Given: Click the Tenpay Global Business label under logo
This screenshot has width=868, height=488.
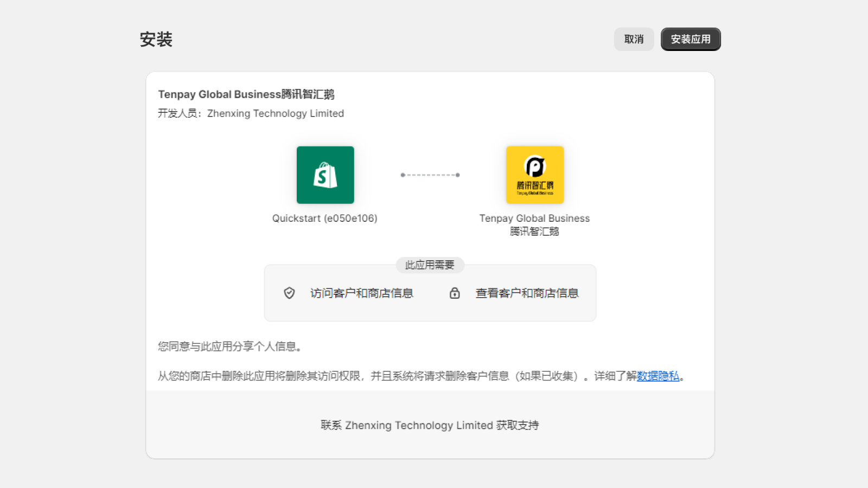Looking at the screenshot, I should [x=534, y=224].
